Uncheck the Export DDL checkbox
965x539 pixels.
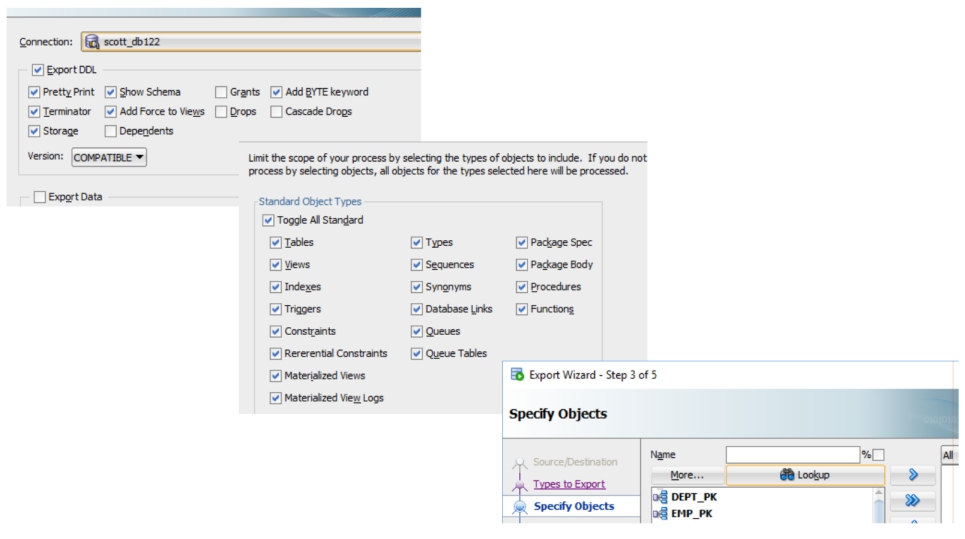tap(38, 70)
